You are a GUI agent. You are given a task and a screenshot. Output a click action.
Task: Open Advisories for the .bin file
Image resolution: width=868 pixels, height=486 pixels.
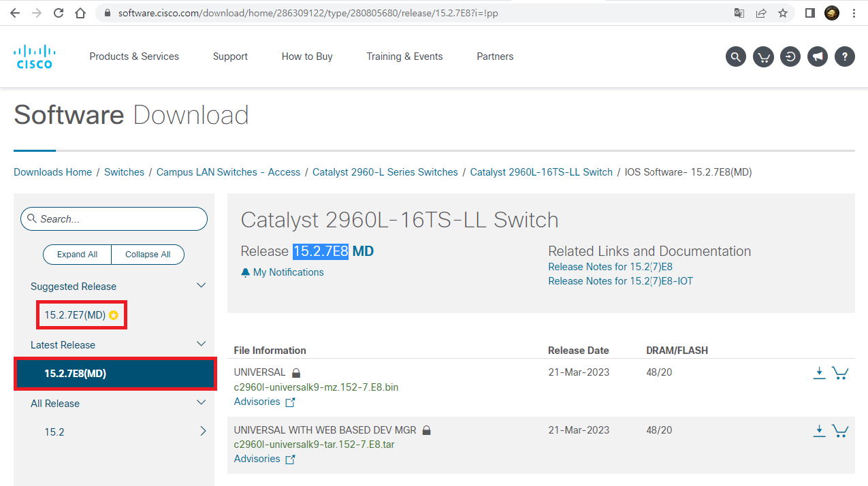point(264,402)
